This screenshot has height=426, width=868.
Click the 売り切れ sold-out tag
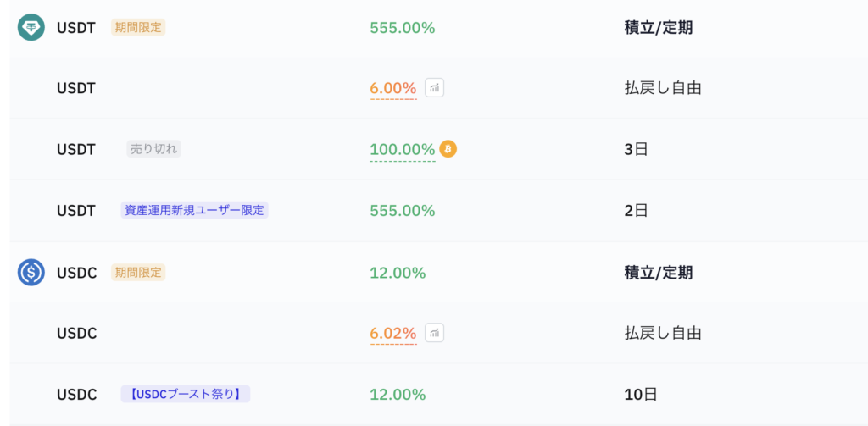click(153, 149)
